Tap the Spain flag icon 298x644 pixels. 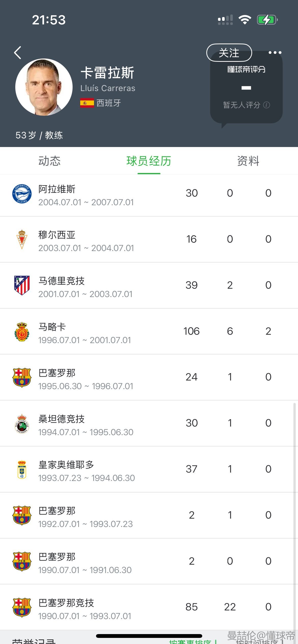coord(87,103)
